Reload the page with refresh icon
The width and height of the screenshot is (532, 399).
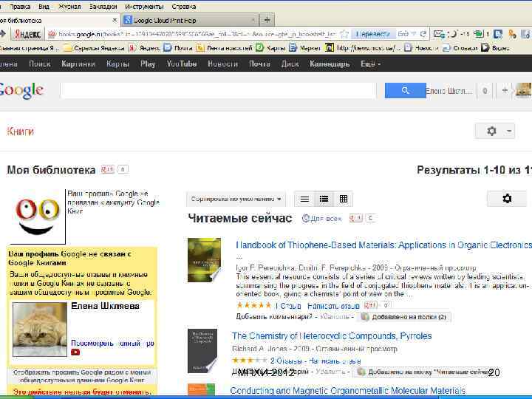coord(423,34)
